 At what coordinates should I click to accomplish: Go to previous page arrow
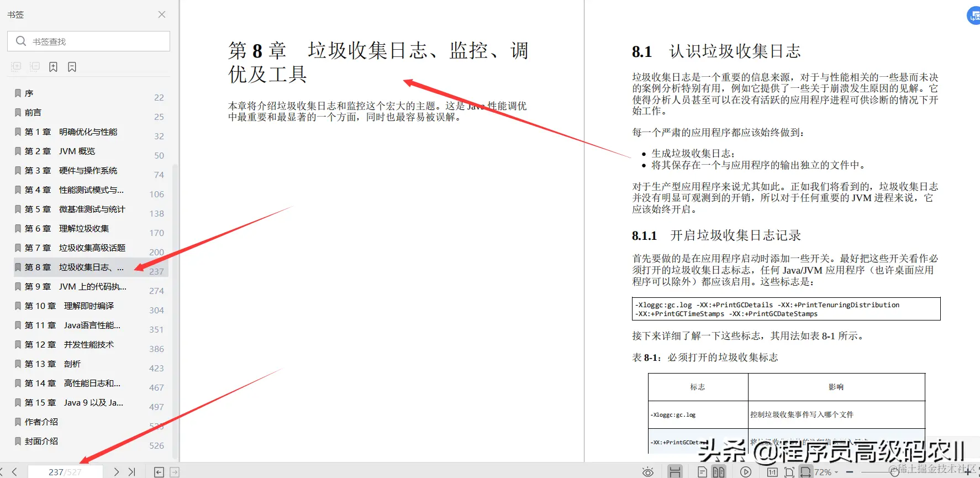tap(14, 472)
